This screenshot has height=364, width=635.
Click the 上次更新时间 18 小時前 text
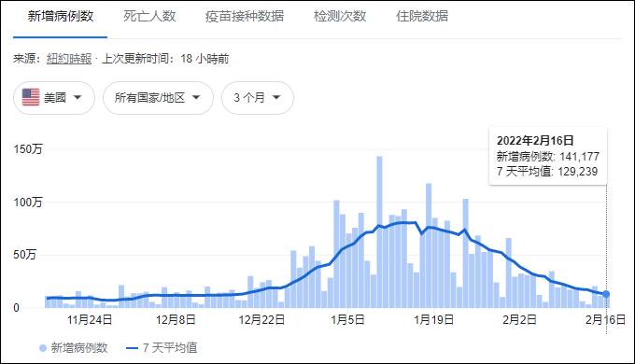tap(165, 59)
